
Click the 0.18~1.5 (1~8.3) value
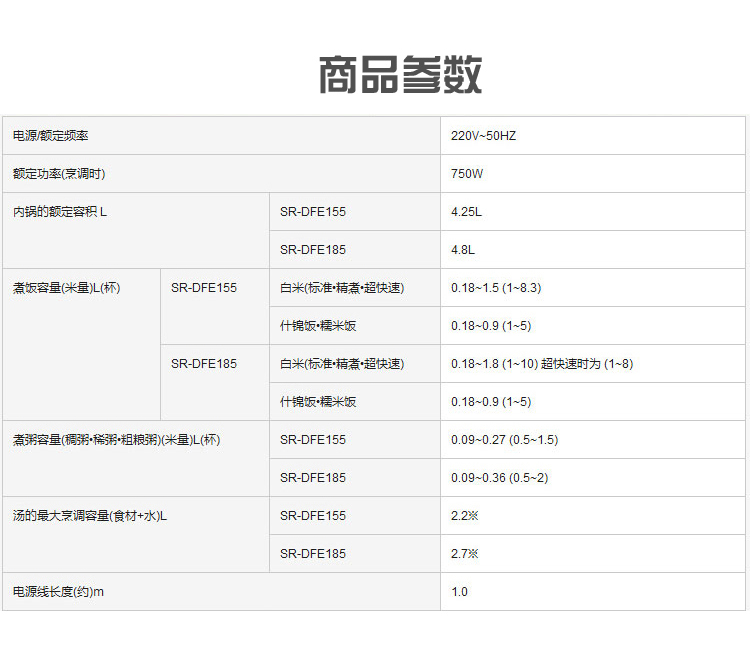pos(495,288)
